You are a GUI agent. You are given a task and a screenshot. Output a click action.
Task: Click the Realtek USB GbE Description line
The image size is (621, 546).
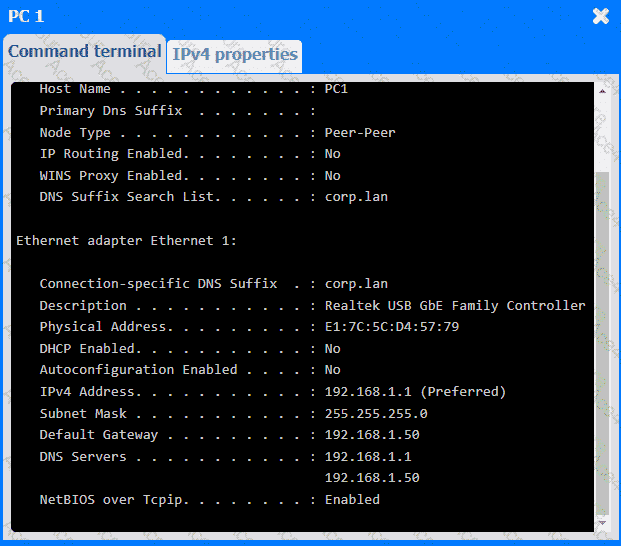(312, 306)
